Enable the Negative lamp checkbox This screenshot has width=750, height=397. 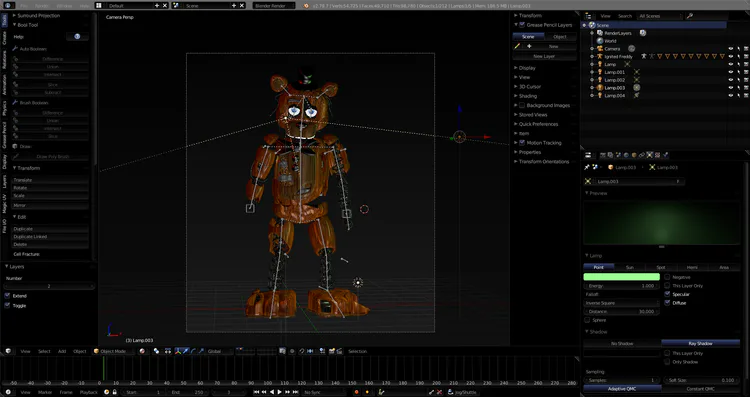click(x=667, y=277)
